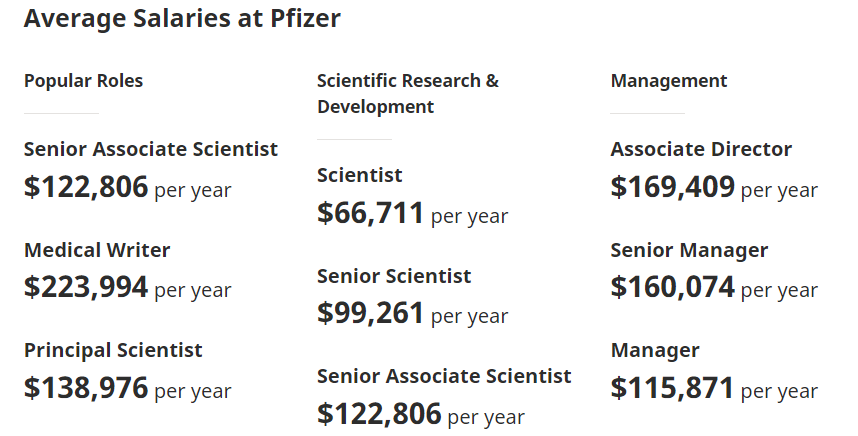Open the Associate Director role link
This screenshot has height=436, width=858.
pyautogui.click(x=701, y=149)
